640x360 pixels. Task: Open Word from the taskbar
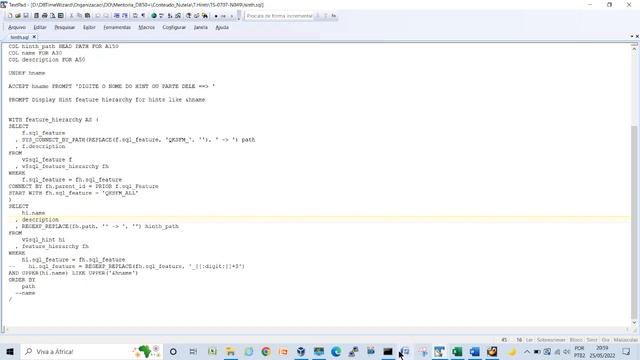click(x=474, y=351)
